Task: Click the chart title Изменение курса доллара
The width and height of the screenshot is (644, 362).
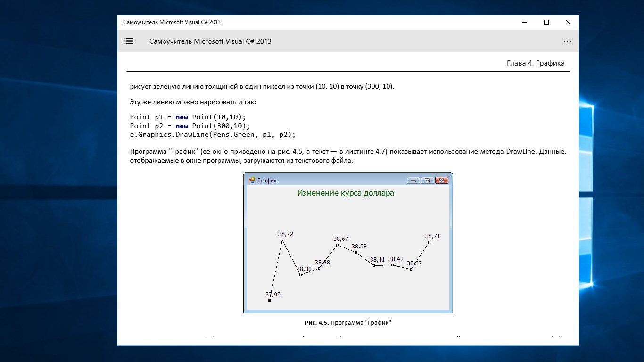Action: 346,193
